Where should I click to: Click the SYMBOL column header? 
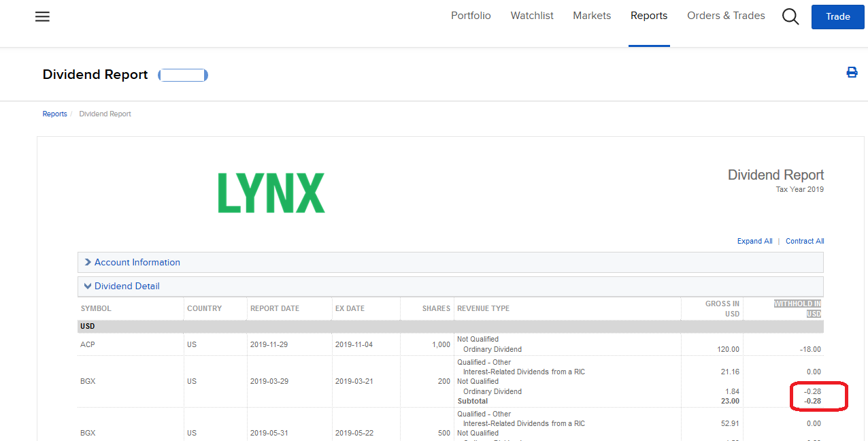(x=96, y=308)
